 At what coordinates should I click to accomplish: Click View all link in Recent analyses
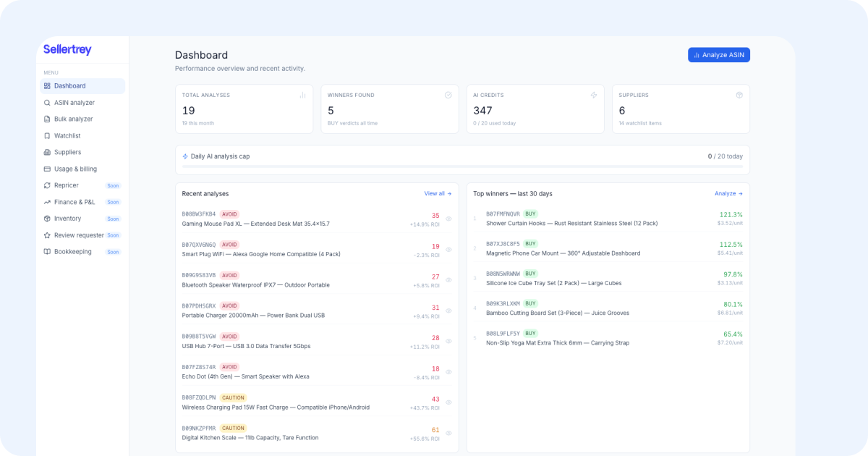(438, 194)
